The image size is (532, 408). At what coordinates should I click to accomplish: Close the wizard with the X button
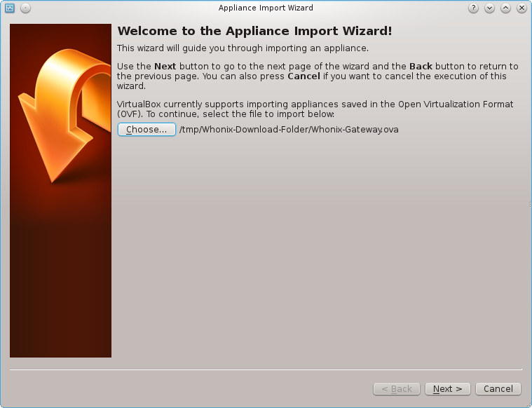point(520,8)
